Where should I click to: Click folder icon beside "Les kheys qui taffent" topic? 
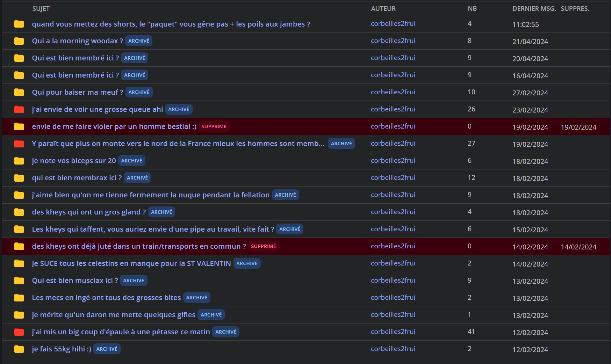click(x=19, y=230)
